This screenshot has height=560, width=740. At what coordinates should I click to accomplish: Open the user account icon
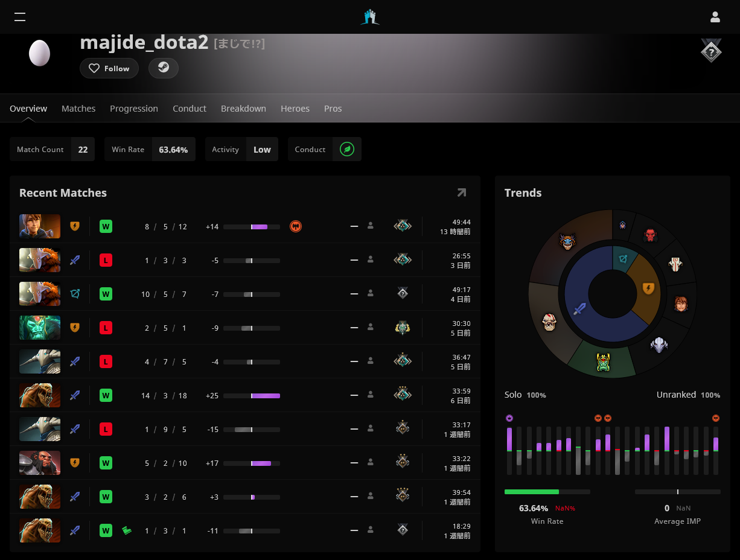tap(715, 17)
